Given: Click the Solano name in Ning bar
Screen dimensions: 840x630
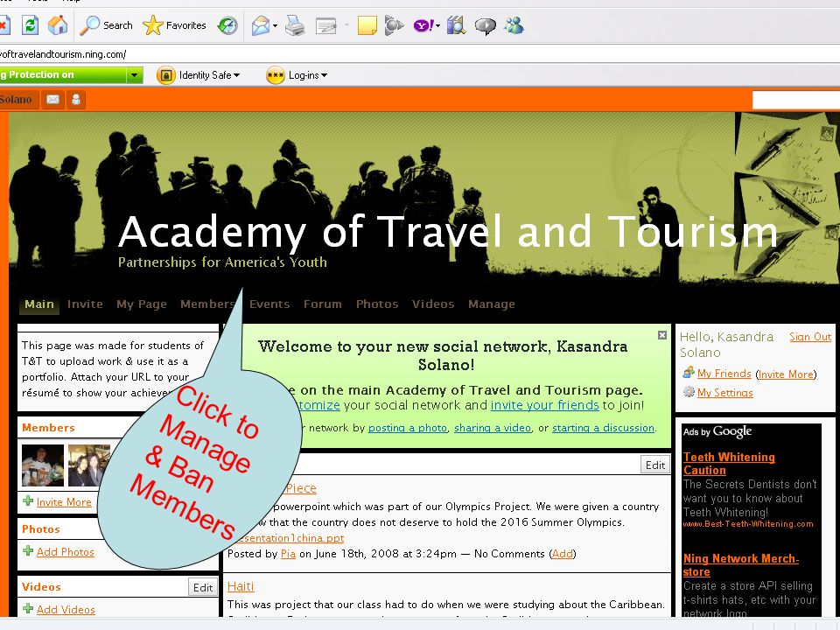Looking at the screenshot, I should pos(16,100).
